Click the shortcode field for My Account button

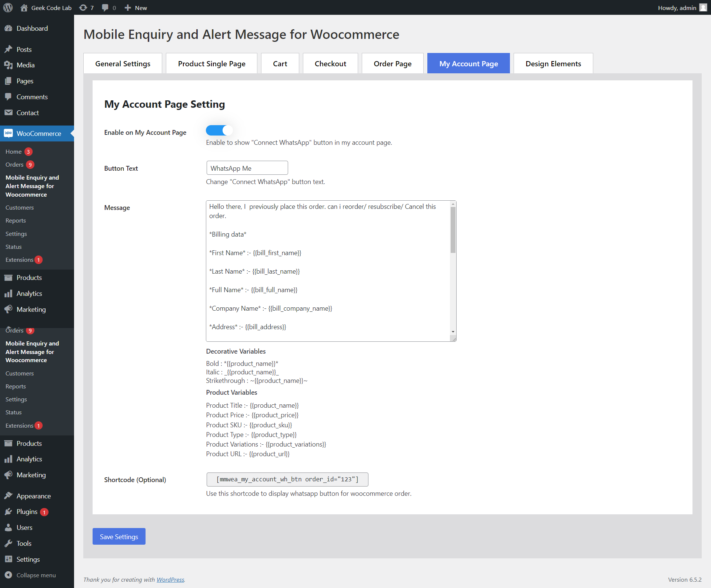tap(287, 480)
